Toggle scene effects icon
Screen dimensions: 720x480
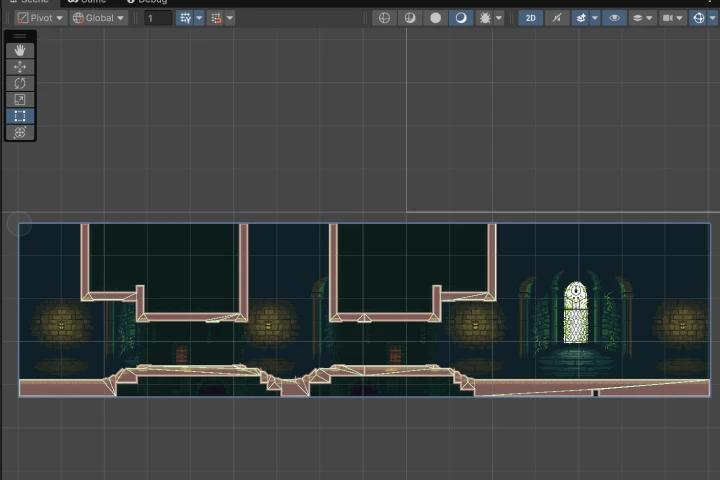[581, 18]
